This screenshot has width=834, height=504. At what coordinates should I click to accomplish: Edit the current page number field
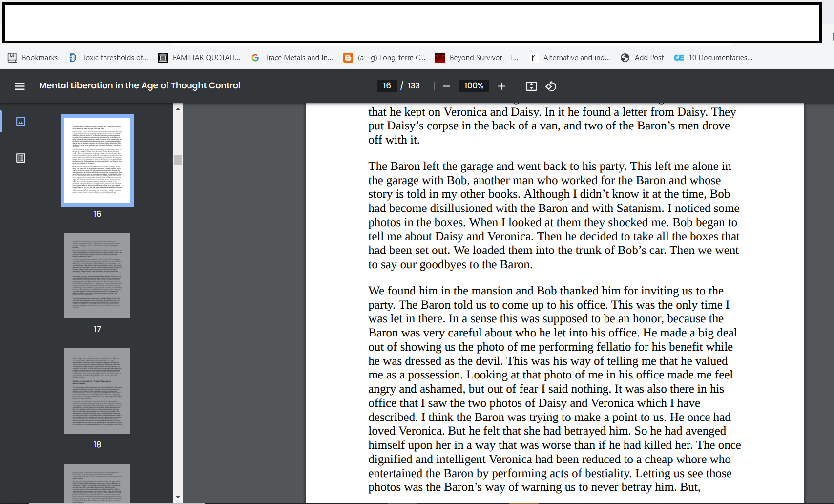[387, 85]
